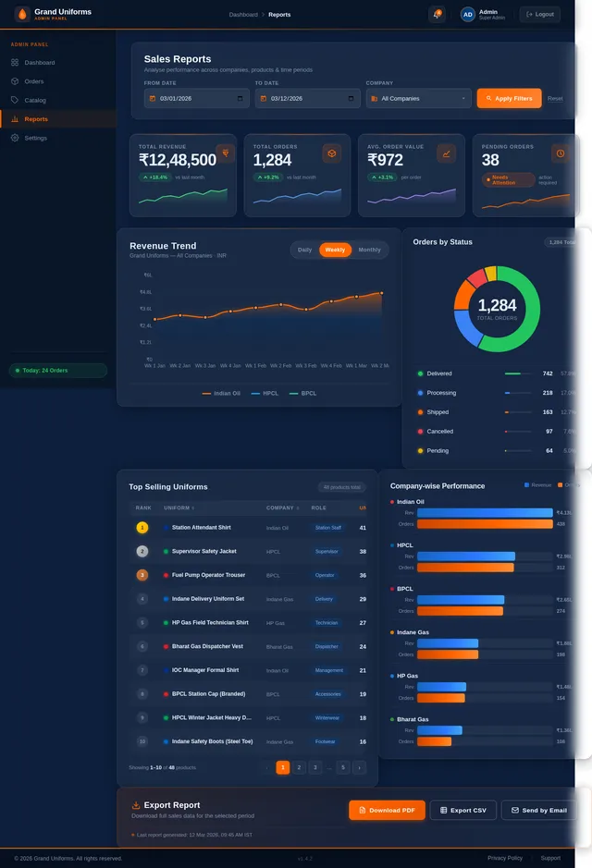
Task: Click the Orders icon in sidebar
Action: (x=15, y=81)
